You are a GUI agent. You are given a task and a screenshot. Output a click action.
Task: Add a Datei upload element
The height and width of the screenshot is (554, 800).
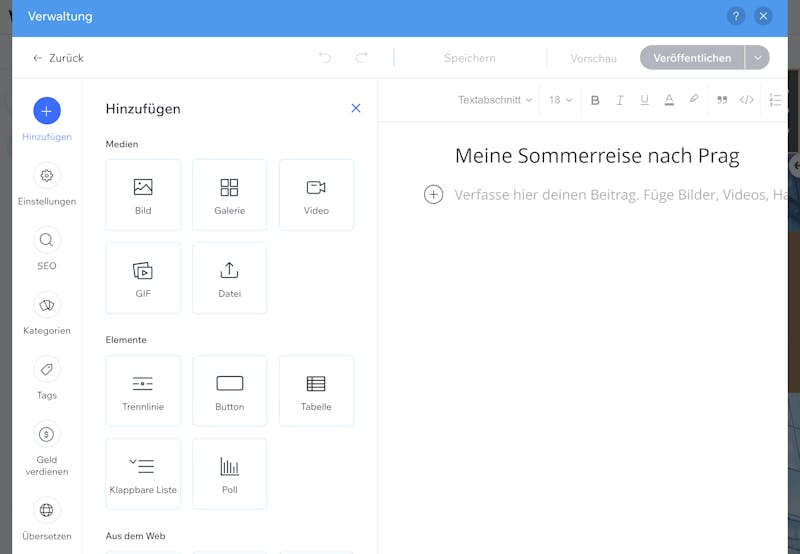230,278
